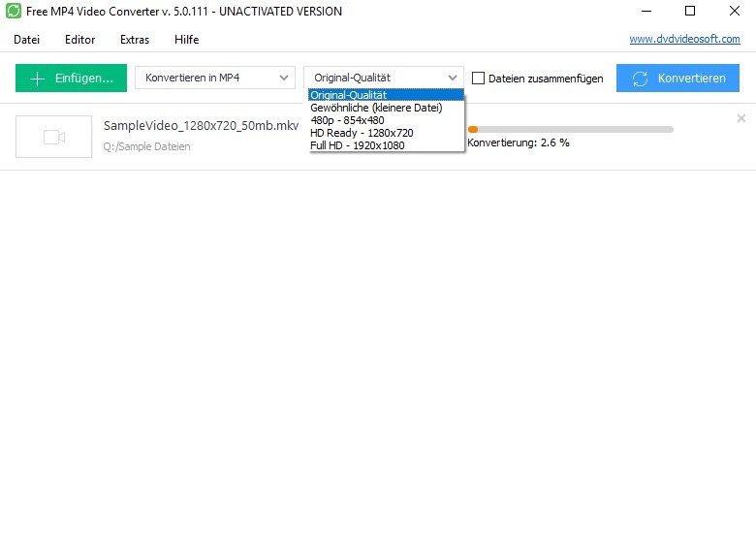
Task: Click the green app logo in title bar
Action: (x=13, y=11)
